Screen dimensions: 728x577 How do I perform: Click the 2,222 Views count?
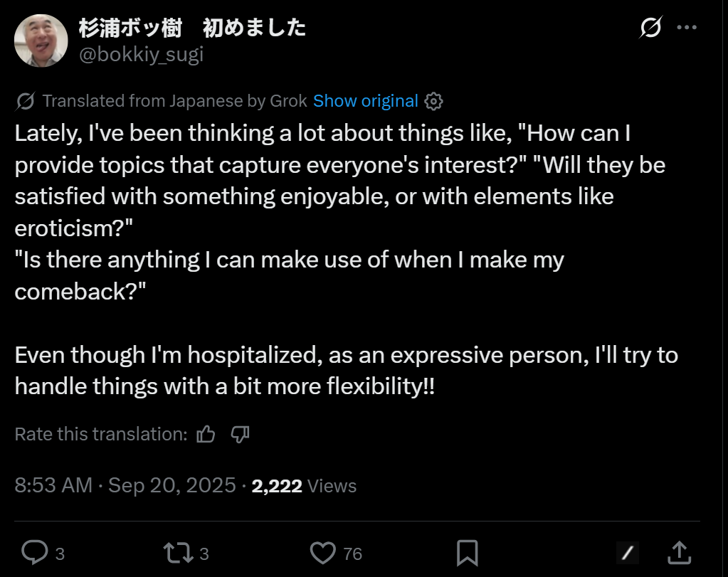point(304,486)
